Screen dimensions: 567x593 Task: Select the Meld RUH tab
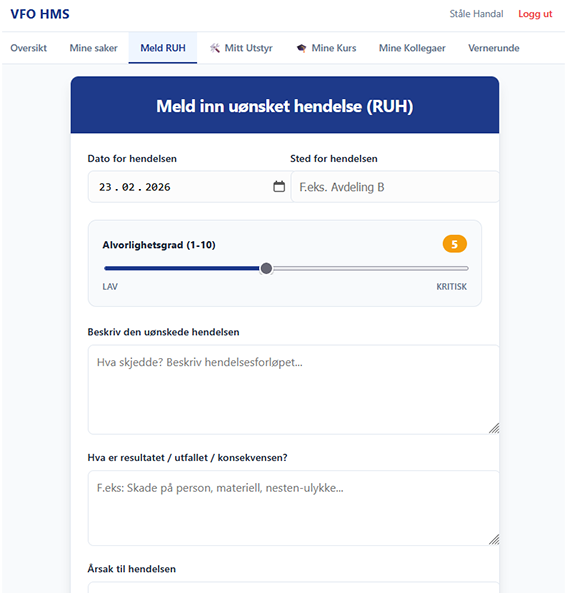pyautogui.click(x=163, y=48)
